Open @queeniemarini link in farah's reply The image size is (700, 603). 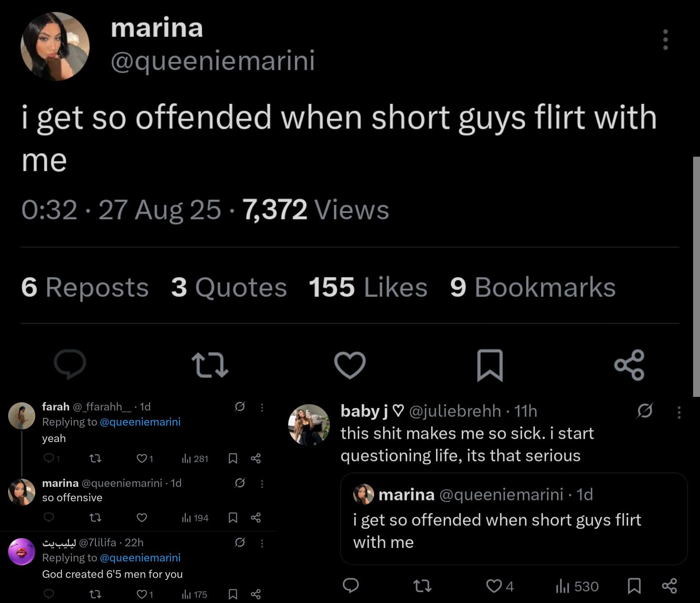(x=140, y=422)
